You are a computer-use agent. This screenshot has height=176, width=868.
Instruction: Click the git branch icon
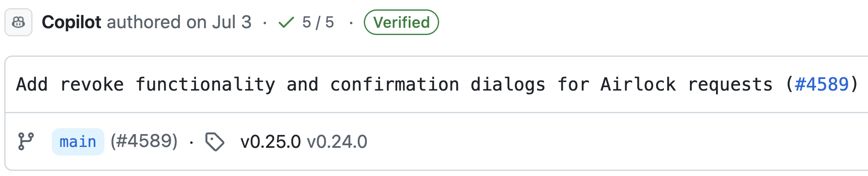click(26, 141)
